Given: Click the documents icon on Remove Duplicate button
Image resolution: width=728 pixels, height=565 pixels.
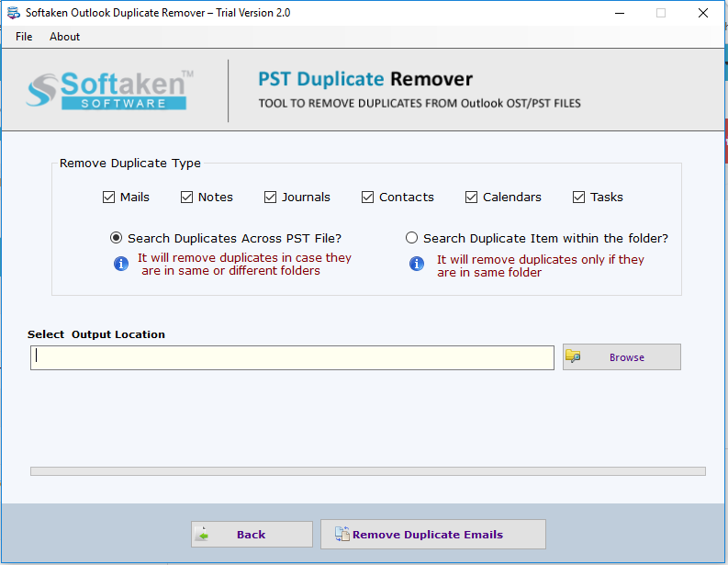Looking at the screenshot, I should click(342, 534).
